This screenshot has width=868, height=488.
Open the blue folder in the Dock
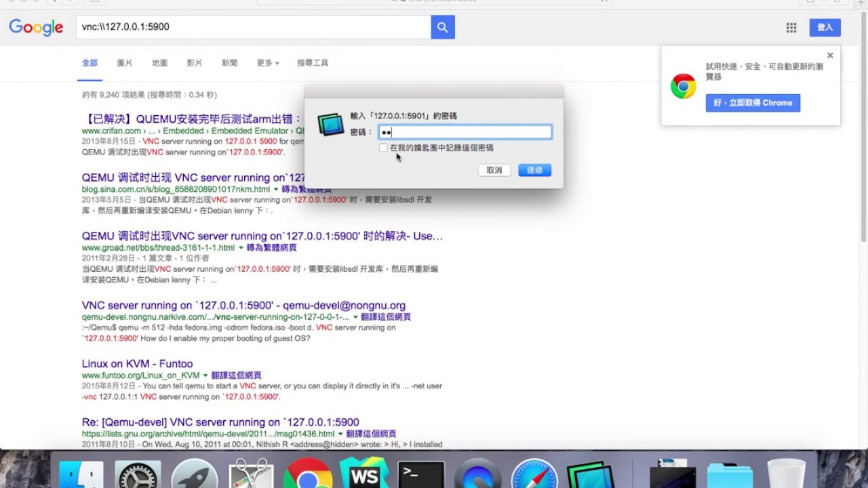tap(730, 475)
